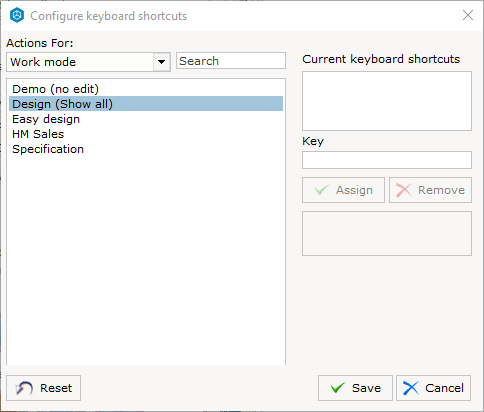
Task: Click the green checkmark on Assign
Action: pos(322,190)
